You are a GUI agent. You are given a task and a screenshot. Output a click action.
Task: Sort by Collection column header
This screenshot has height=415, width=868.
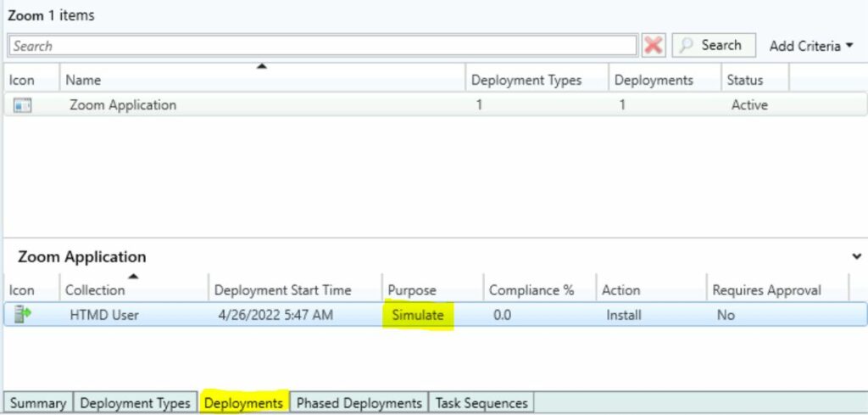[x=134, y=289]
